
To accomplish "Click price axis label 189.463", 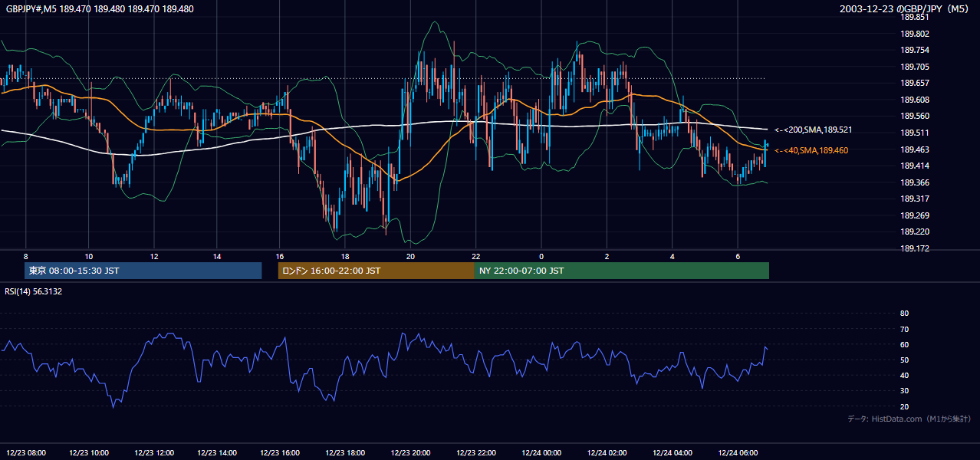I will point(915,149).
